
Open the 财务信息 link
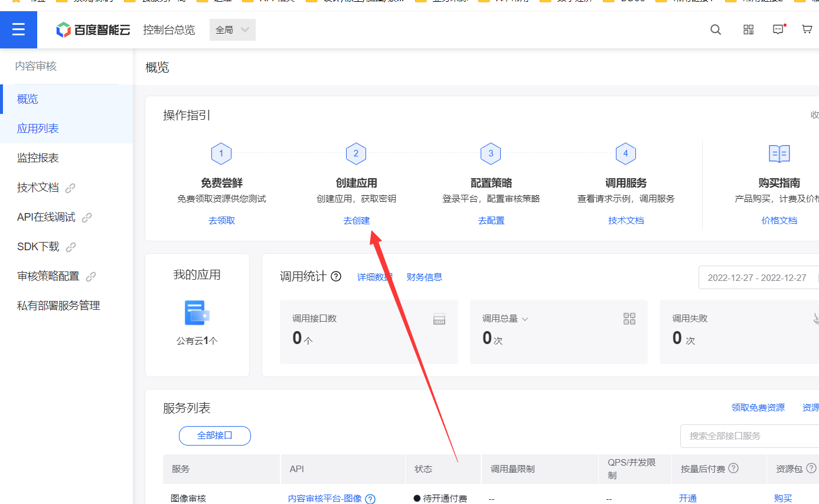point(425,277)
